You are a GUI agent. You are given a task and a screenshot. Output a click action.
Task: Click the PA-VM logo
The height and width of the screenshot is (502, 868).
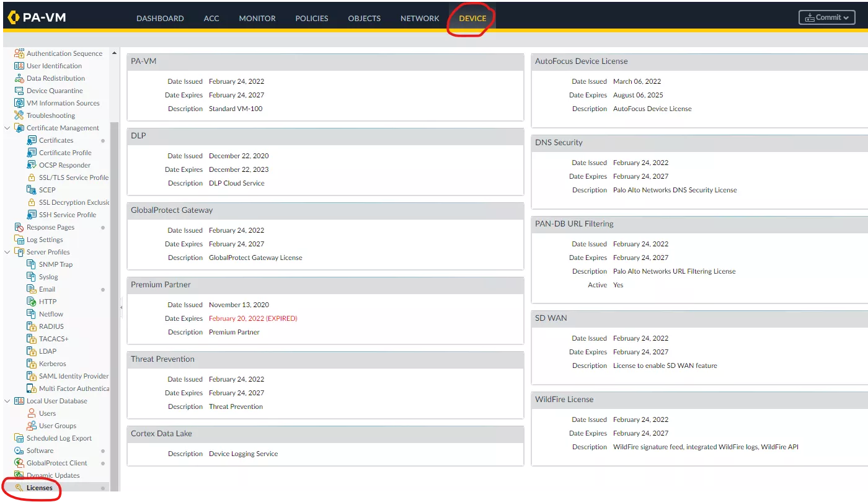click(x=37, y=17)
